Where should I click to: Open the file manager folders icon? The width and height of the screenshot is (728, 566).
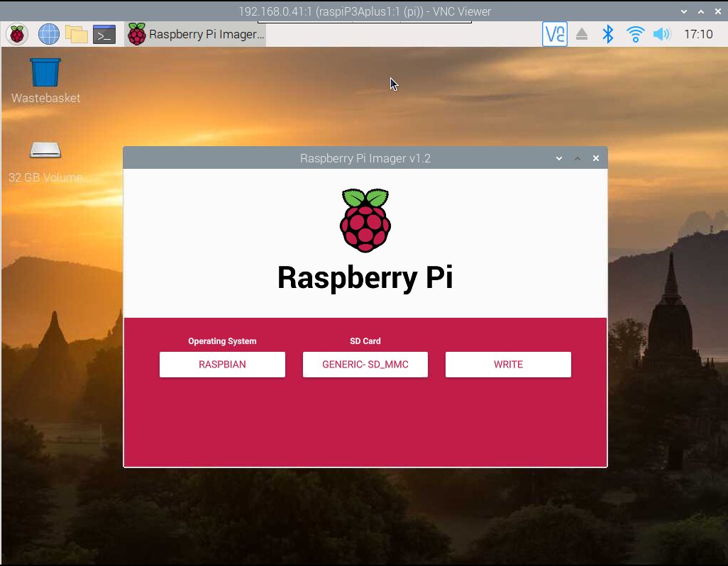[77, 34]
